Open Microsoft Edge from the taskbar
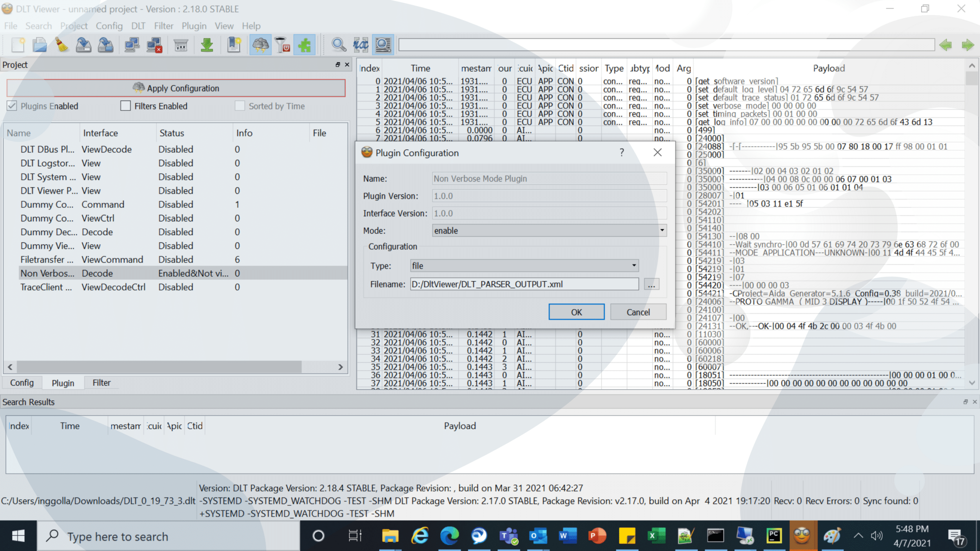Image resolution: width=980 pixels, height=551 pixels. click(449, 536)
